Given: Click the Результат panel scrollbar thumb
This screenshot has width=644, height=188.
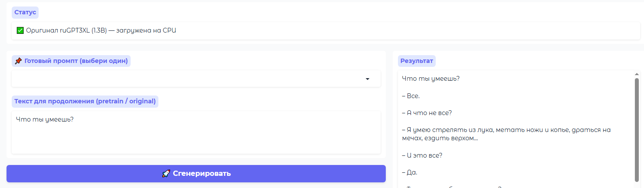Looking at the screenshot, I should click(x=637, y=130).
